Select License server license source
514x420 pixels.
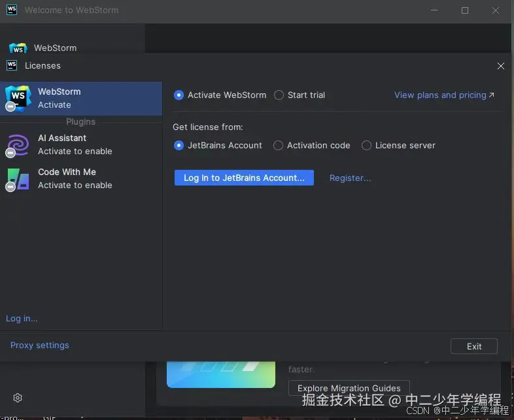399,146
